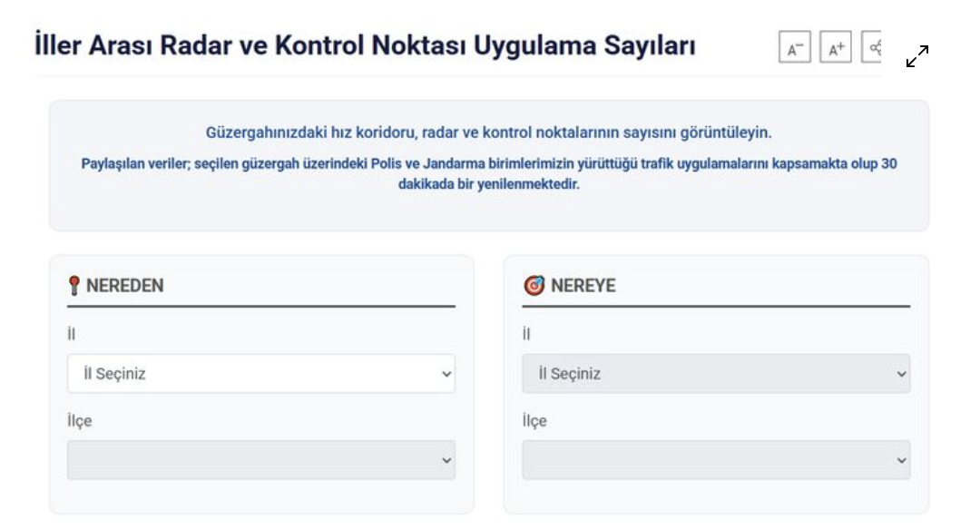Open the İlçe dropdown under NEREYE
This screenshot has height=530, width=980.
click(715, 460)
